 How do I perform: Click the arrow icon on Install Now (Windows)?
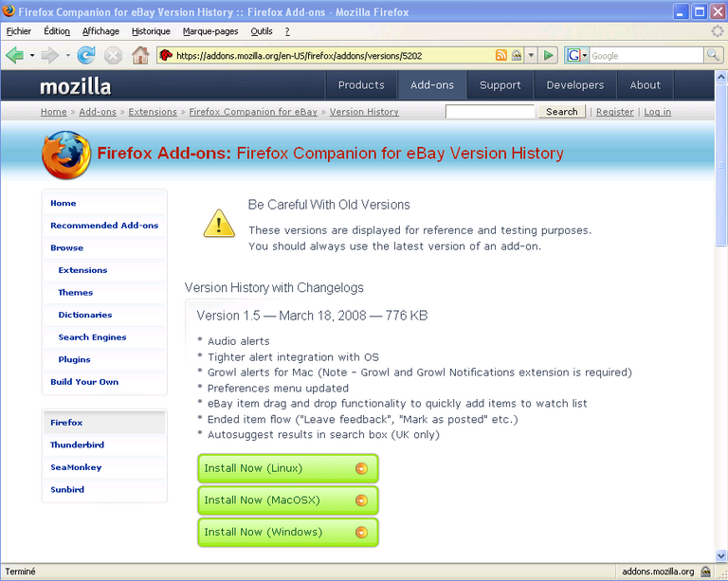coord(361,533)
